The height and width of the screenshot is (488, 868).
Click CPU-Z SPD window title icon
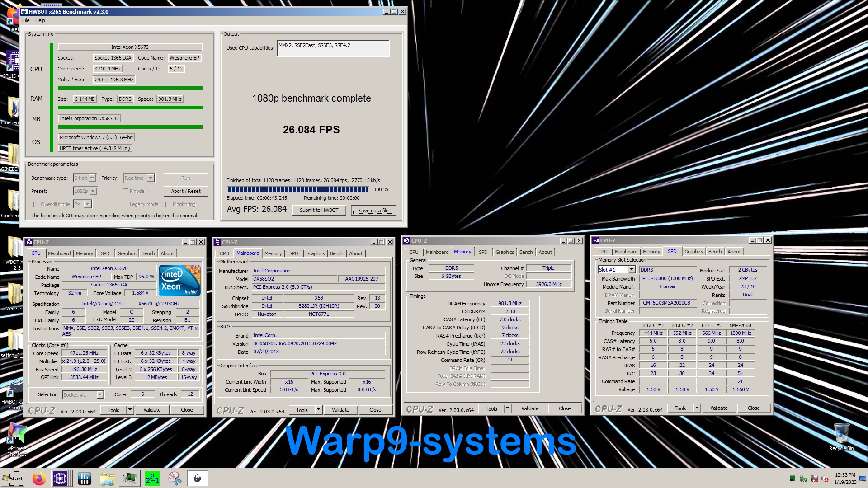tap(596, 240)
